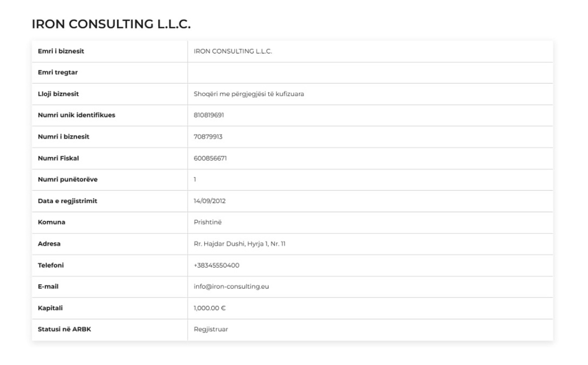
Task: Click the Statusi në ARBK value Regjistruar
Action: tap(211, 329)
